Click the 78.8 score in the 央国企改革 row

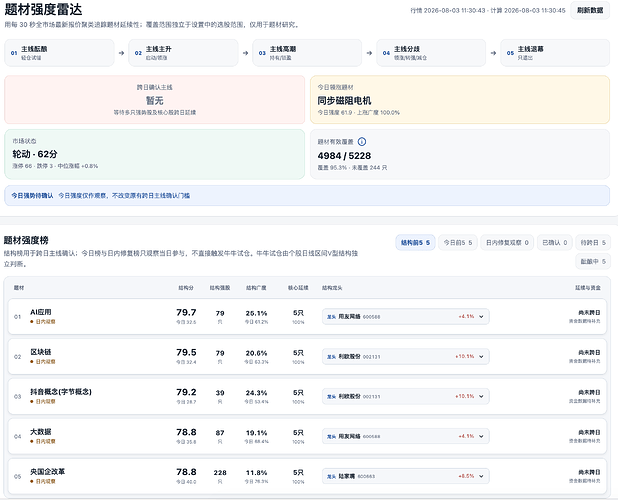click(186, 472)
